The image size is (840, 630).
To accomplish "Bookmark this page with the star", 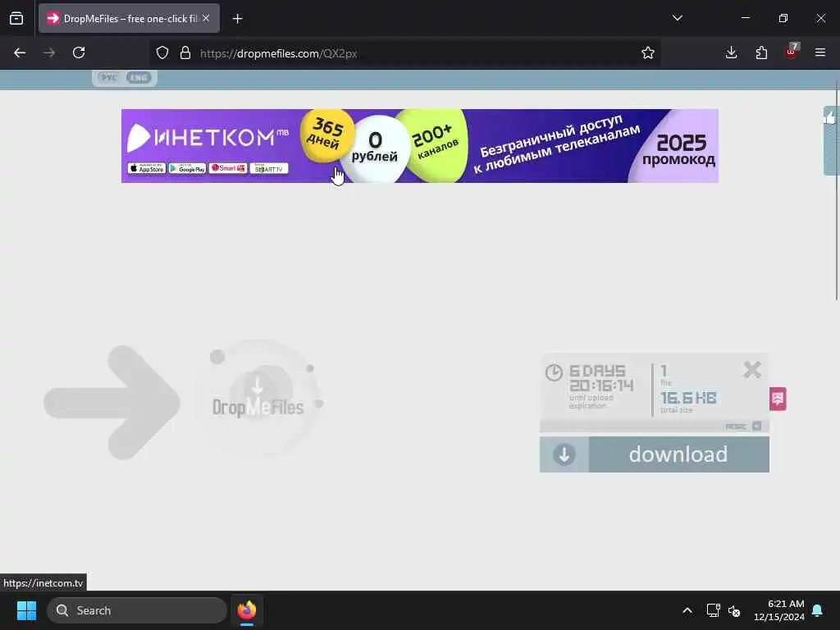I will [648, 52].
